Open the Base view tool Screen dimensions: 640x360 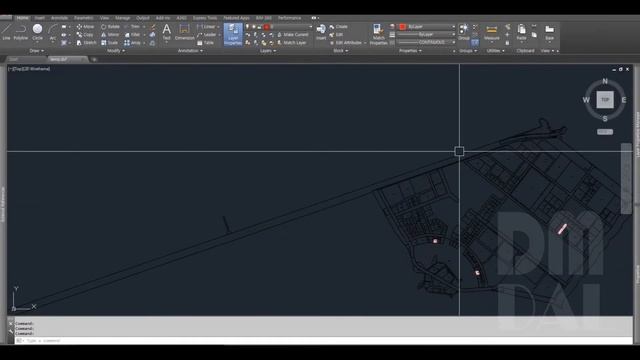(549, 32)
